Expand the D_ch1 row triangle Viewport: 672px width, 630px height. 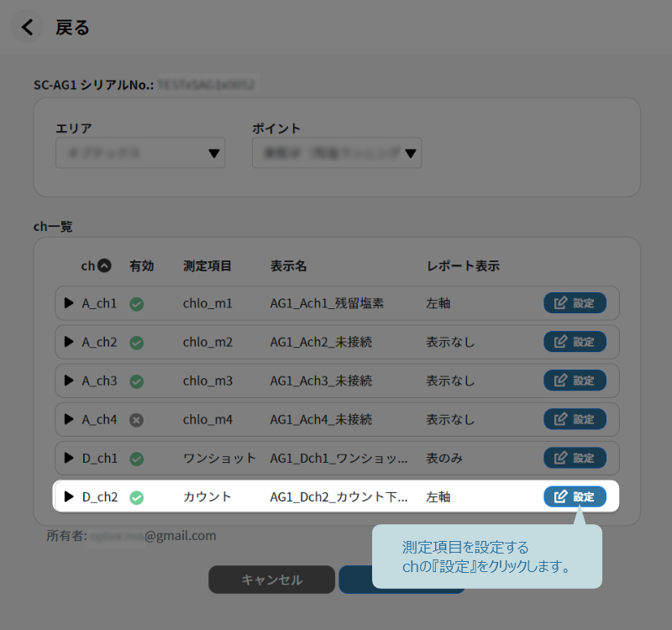[69, 458]
